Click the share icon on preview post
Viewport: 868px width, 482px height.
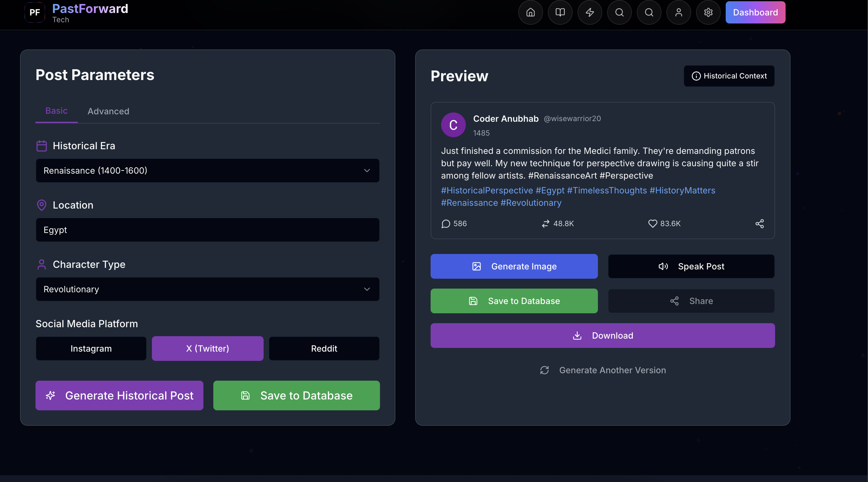tap(759, 224)
